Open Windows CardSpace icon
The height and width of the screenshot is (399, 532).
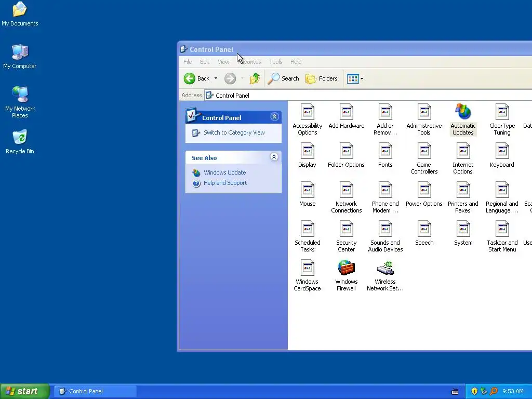coord(307,275)
